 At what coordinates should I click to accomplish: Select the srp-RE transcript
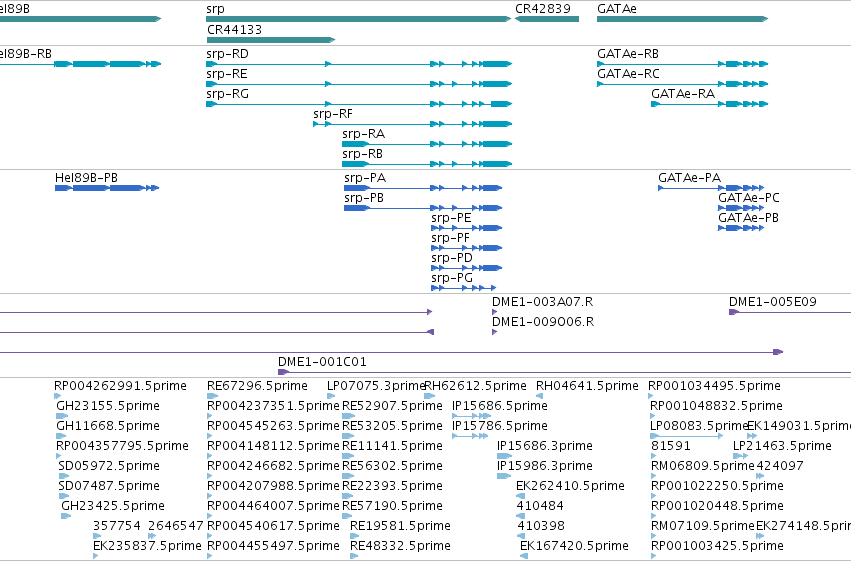point(359,84)
